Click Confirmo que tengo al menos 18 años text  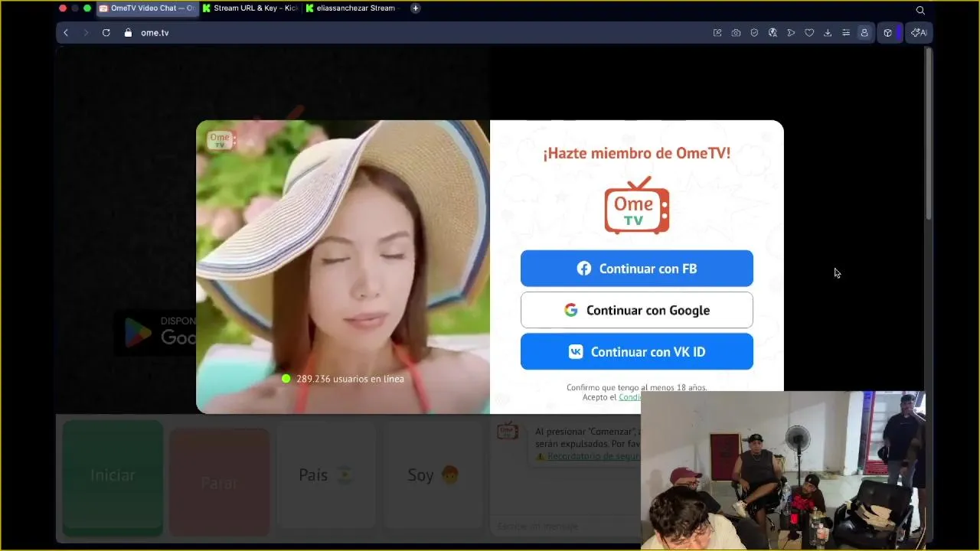coord(637,387)
